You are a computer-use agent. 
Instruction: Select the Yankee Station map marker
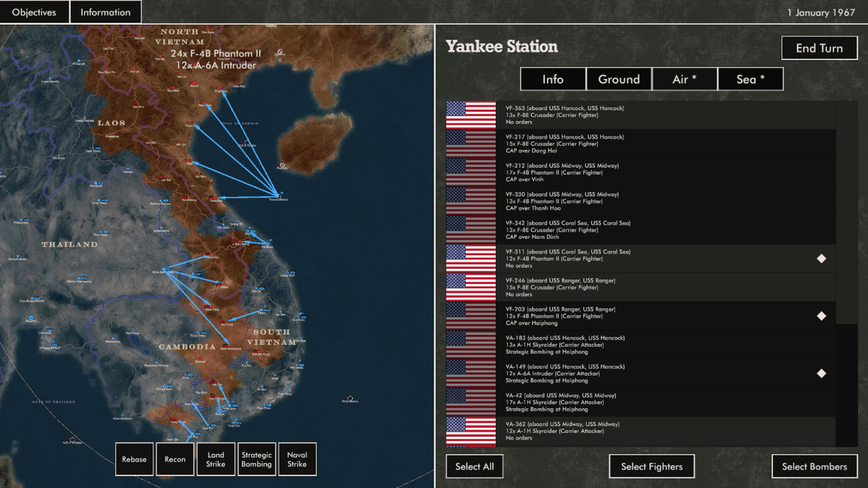(x=279, y=196)
